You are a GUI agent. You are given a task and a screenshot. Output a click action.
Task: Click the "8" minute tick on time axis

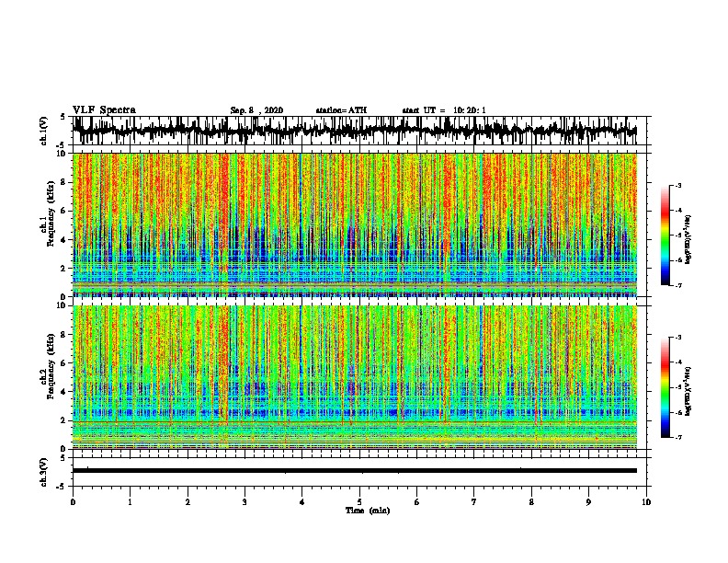(531, 502)
